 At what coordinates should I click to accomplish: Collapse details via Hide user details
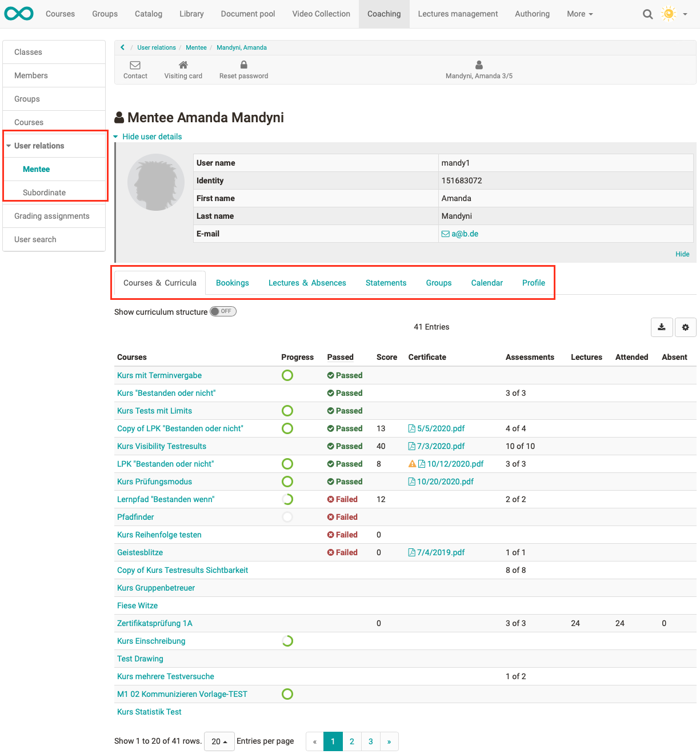click(151, 137)
